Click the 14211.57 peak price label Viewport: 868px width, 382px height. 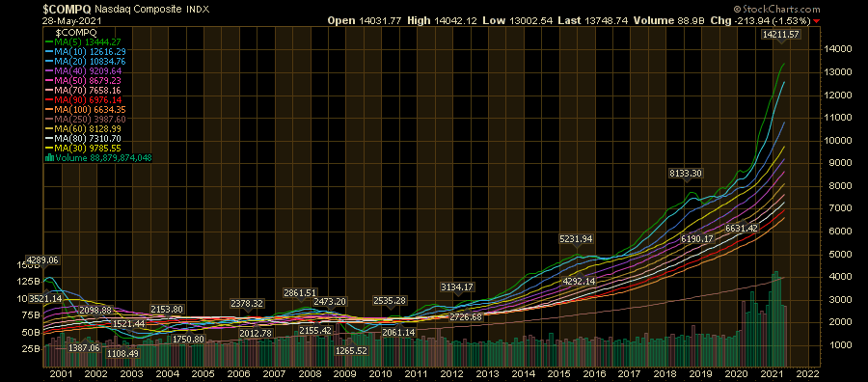click(x=781, y=35)
